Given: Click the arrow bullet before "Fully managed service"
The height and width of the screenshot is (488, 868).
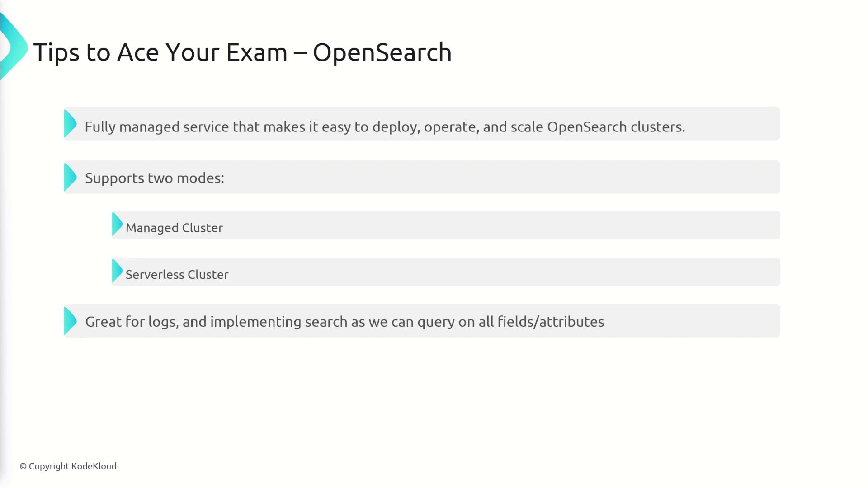Looking at the screenshot, I should [70, 124].
